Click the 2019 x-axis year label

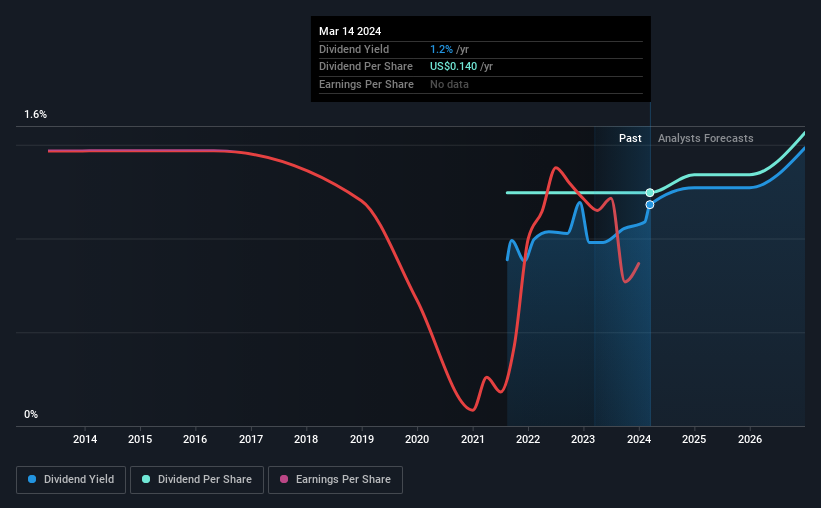tap(362, 439)
